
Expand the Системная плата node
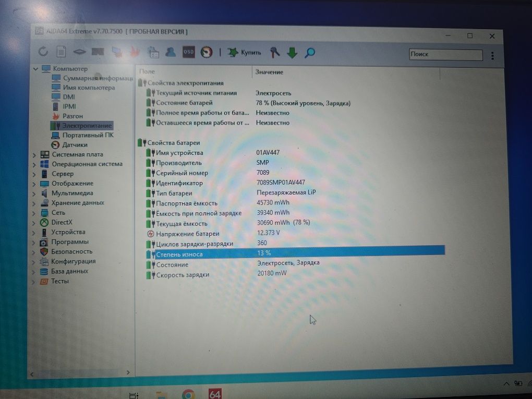pyautogui.click(x=34, y=155)
